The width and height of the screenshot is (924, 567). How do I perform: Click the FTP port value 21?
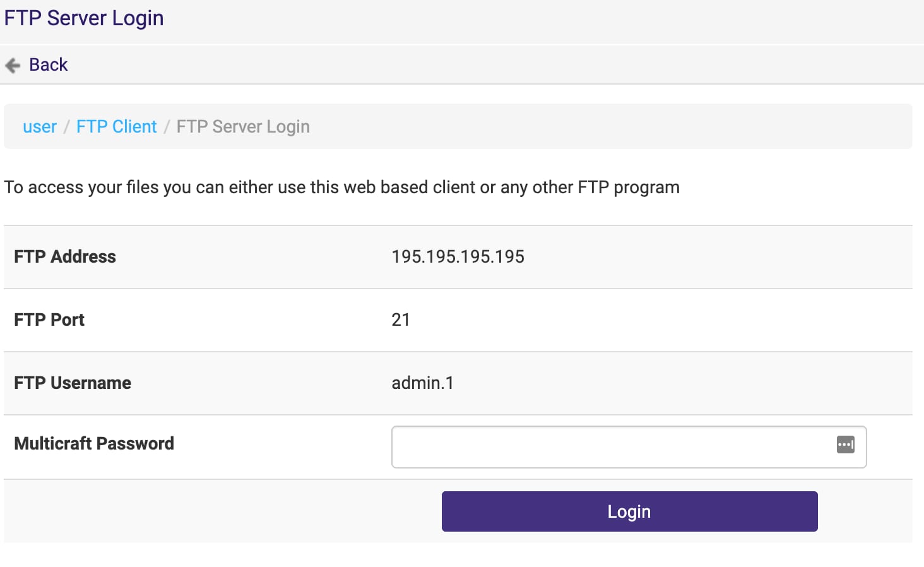(400, 320)
